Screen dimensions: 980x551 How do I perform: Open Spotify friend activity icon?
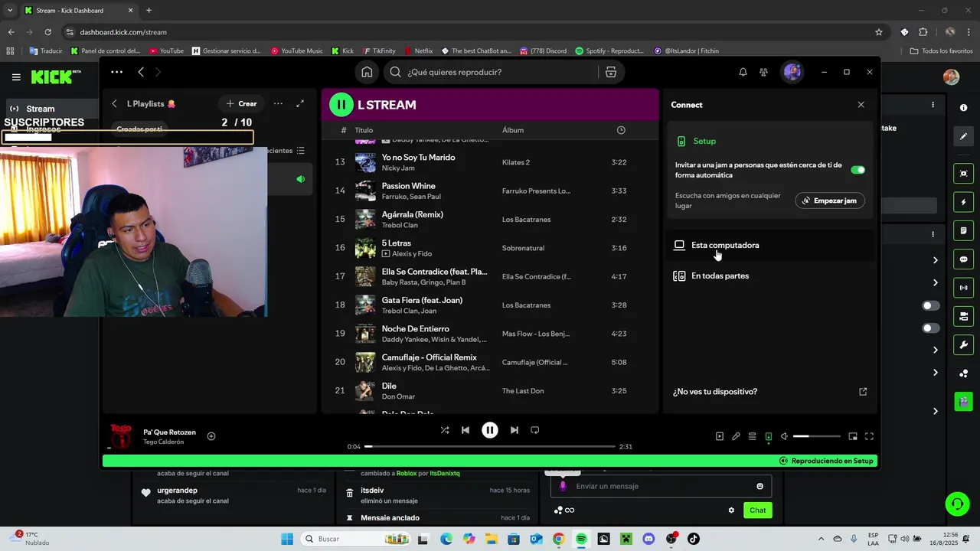coord(763,72)
